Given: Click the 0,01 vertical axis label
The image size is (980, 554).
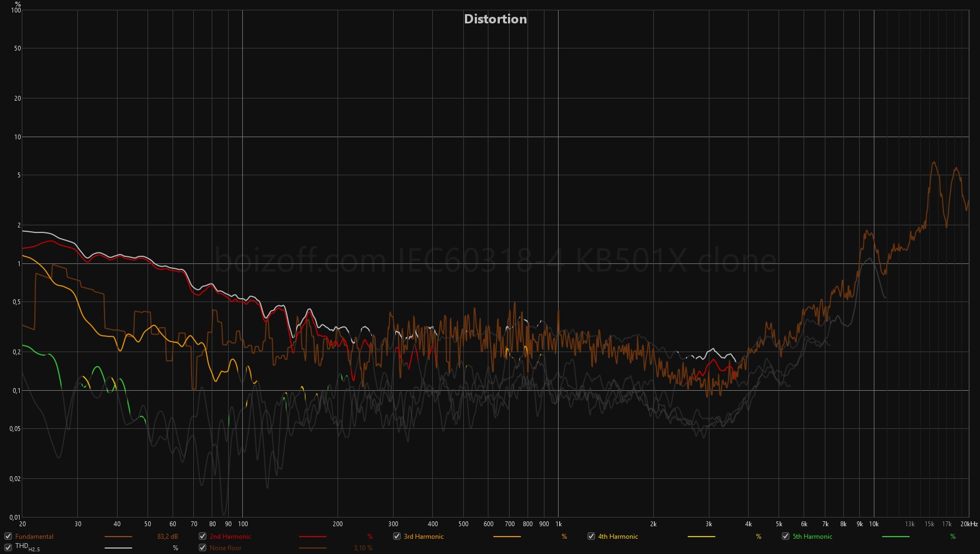Looking at the screenshot, I should pyautogui.click(x=15, y=517).
